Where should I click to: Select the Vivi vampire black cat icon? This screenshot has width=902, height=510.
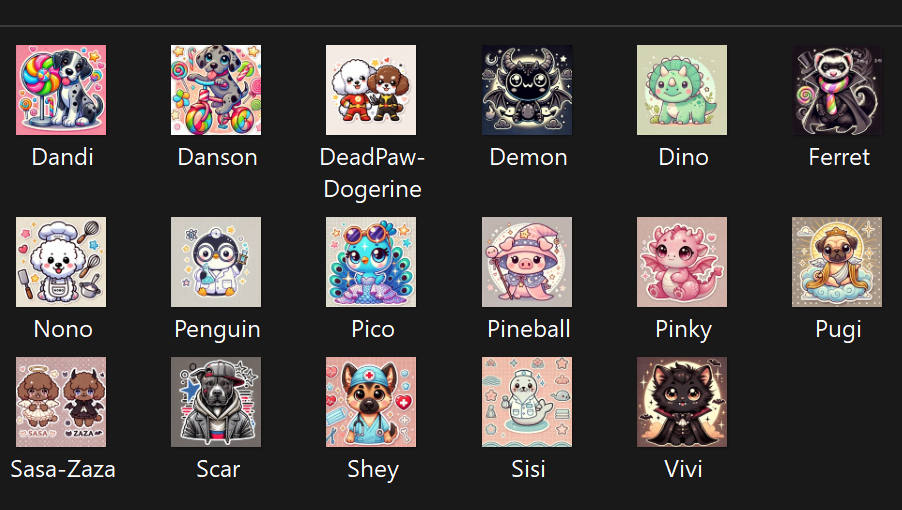point(682,402)
